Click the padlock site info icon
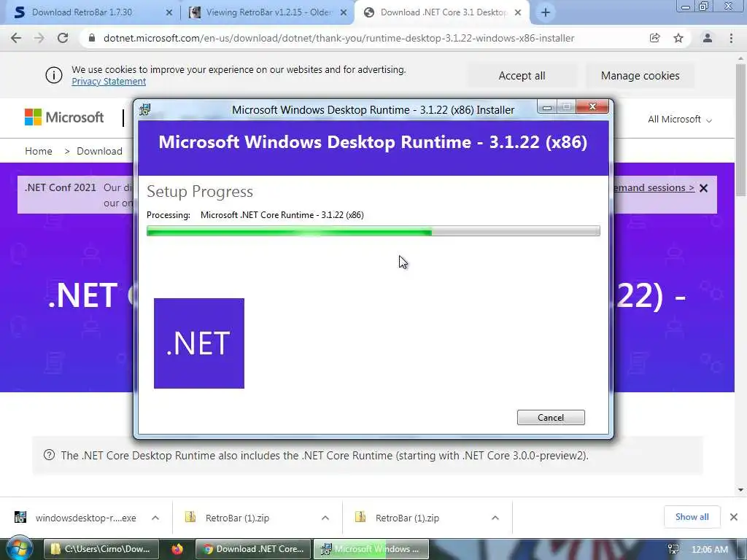This screenshot has height=560, width=747. point(92,38)
